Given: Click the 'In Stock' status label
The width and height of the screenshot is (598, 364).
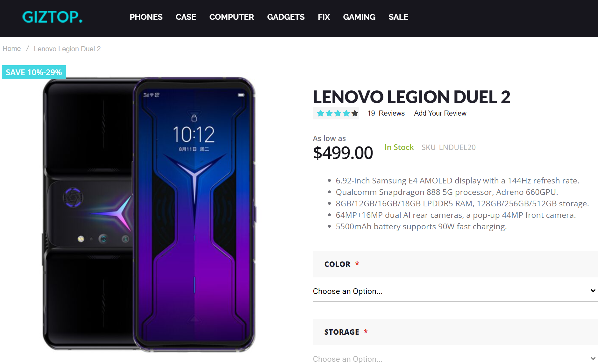Looking at the screenshot, I should tap(399, 147).
